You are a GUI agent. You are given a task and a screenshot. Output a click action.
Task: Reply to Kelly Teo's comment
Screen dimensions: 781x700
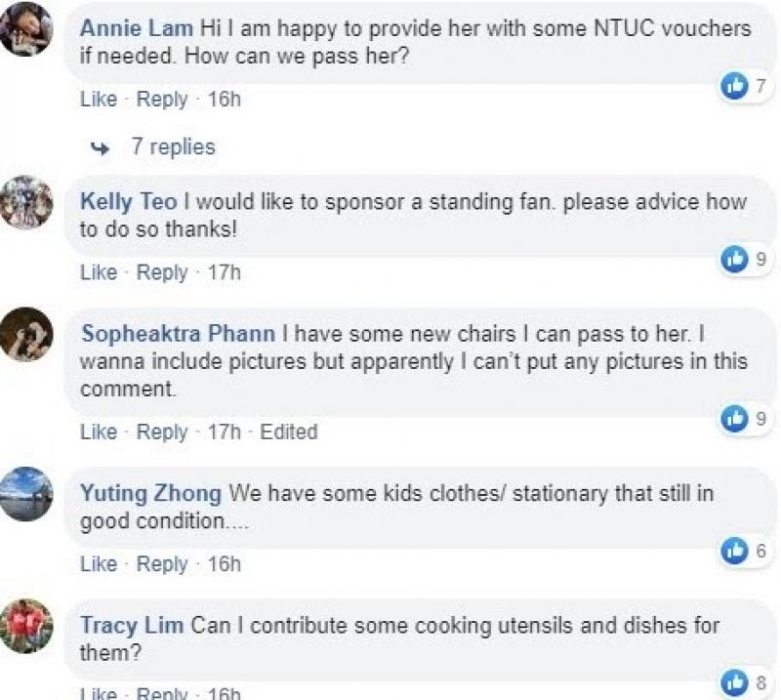[162, 272]
